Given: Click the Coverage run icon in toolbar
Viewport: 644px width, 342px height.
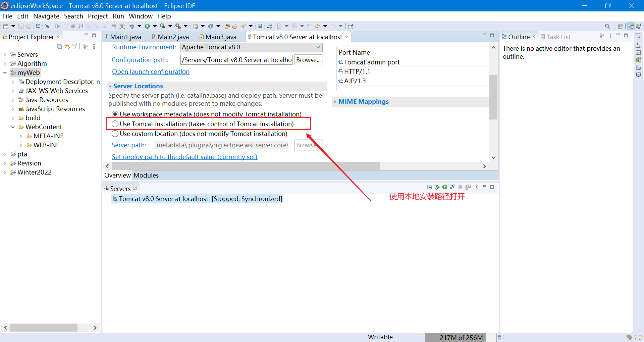Looking at the screenshot, I should (162, 26).
